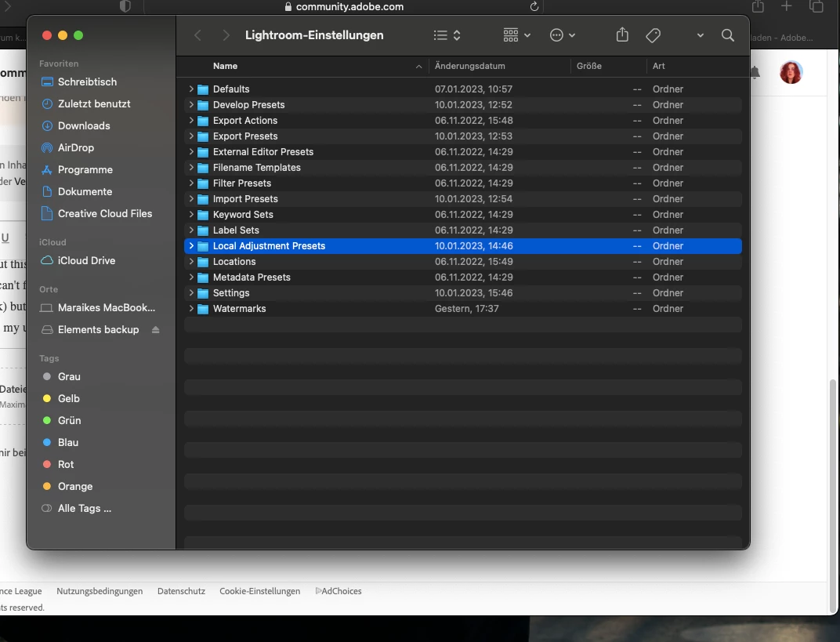Sort by the Änderungsdatum column header
The height and width of the screenshot is (642, 840).
tap(470, 66)
